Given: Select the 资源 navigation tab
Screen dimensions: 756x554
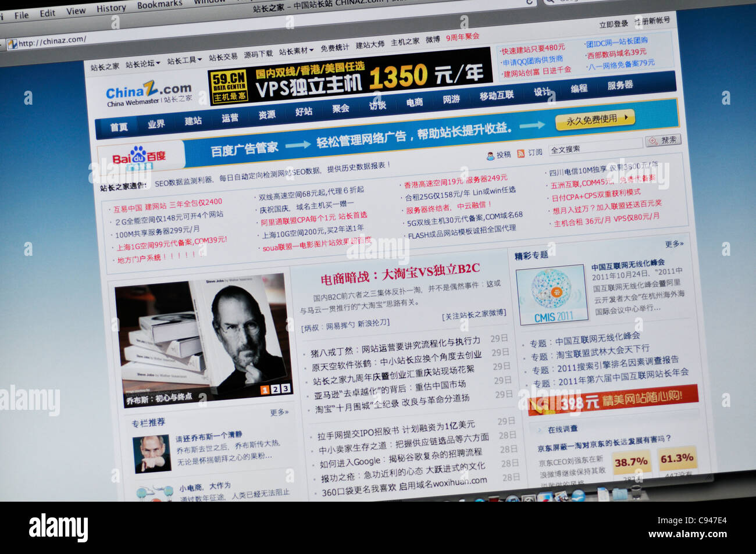Looking at the screenshot, I should [x=267, y=115].
